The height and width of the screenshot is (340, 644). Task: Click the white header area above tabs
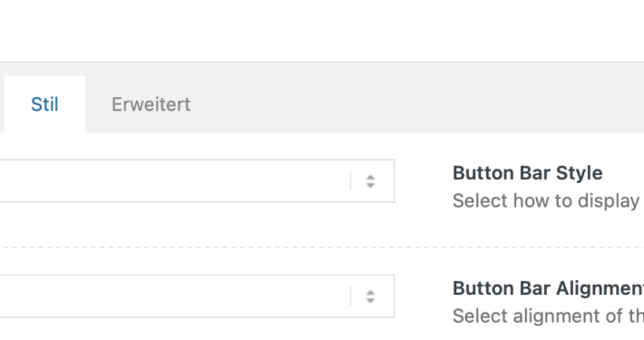point(322,31)
